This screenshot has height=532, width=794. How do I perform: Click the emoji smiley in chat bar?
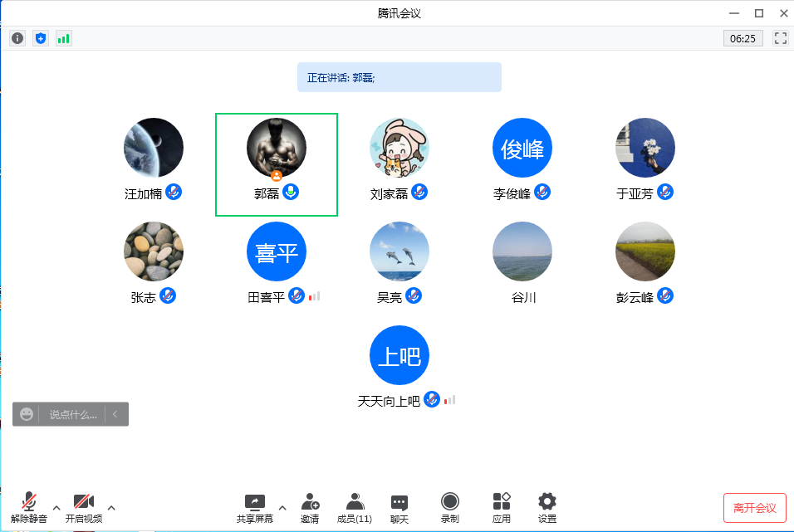(x=27, y=414)
